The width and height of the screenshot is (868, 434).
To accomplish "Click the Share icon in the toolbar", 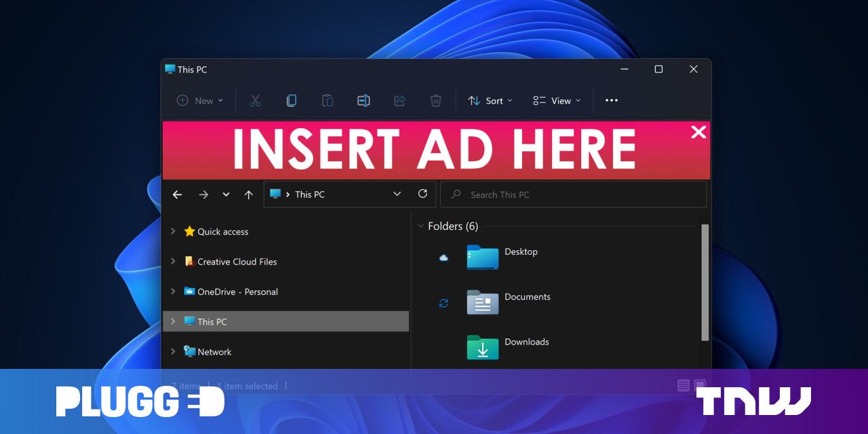I will 399,100.
